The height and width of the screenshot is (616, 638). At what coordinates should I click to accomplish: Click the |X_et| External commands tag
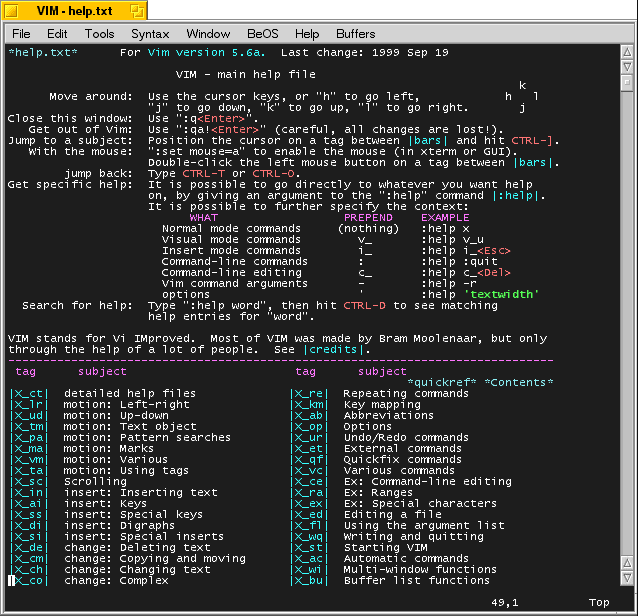(x=309, y=448)
